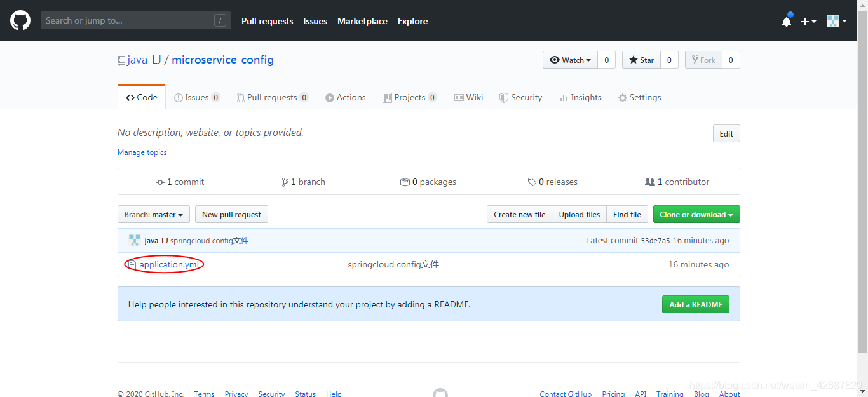Open the Projects tab
The height and width of the screenshot is (397, 868).
(x=409, y=97)
